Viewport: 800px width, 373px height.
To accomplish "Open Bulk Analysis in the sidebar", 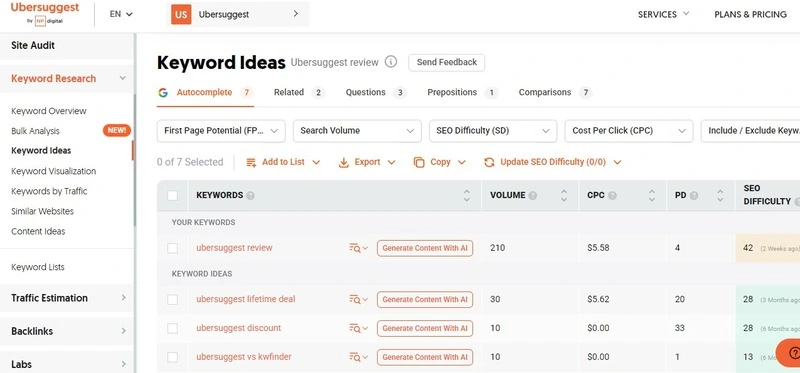I will pos(35,131).
